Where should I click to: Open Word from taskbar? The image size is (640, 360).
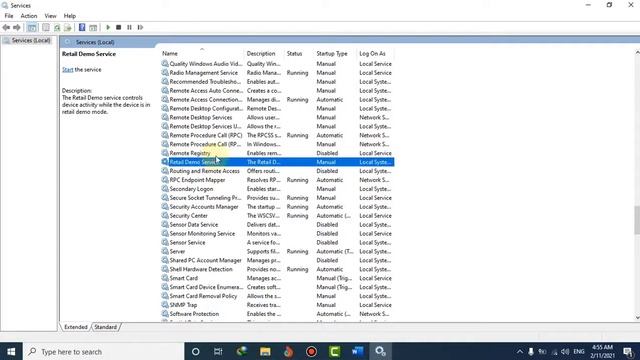tap(358, 351)
